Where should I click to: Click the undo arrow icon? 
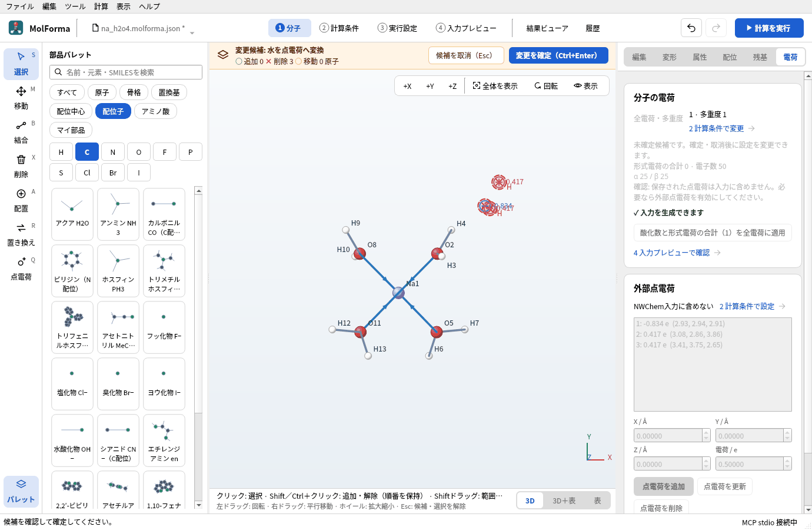coord(691,28)
